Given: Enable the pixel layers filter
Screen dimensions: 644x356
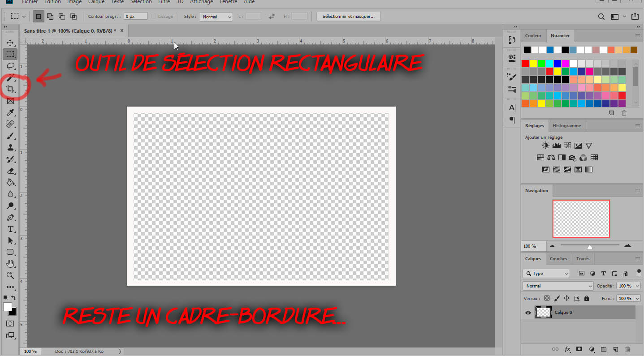Looking at the screenshot, I should click(582, 273).
